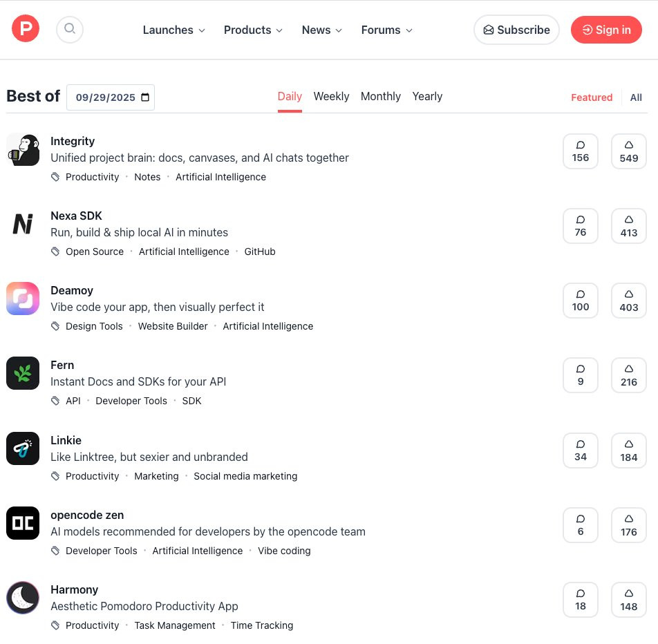Expand the Forums dropdown menu
658x644 pixels.
[x=387, y=30]
